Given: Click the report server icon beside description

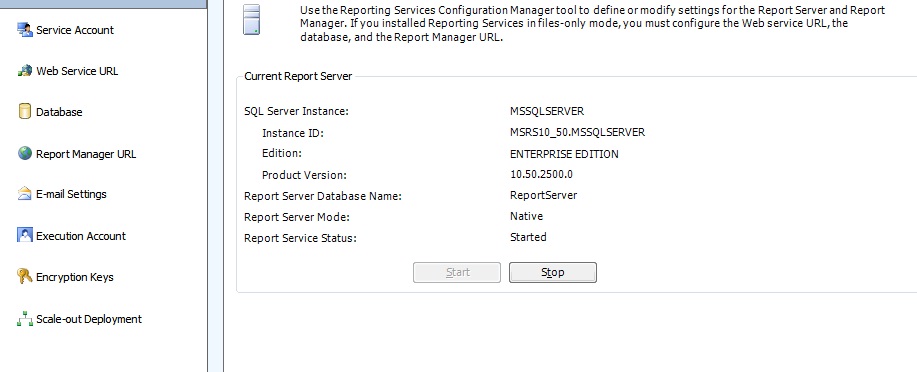Looking at the screenshot, I should tap(251, 20).
